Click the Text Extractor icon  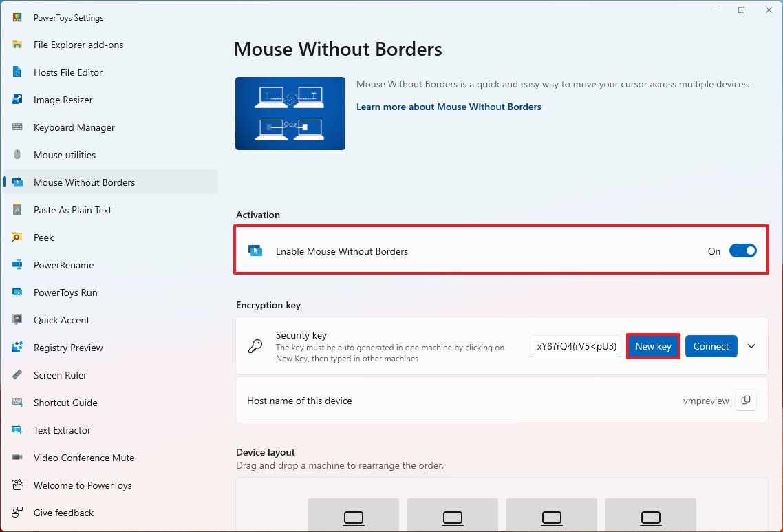click(x=18, y=430)
